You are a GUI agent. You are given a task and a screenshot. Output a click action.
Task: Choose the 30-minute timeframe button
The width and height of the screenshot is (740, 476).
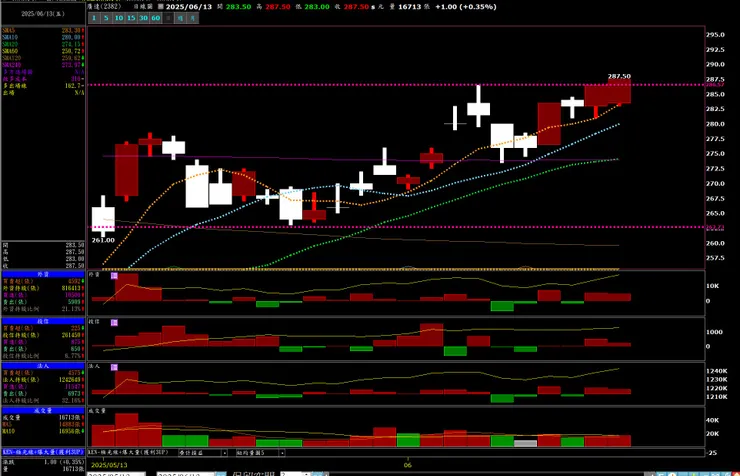(x=143, y=18)
